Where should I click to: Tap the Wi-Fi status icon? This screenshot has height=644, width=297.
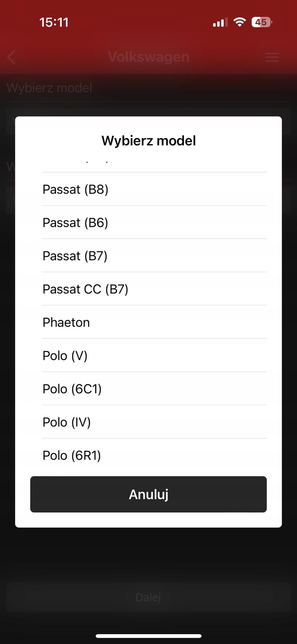240,22
